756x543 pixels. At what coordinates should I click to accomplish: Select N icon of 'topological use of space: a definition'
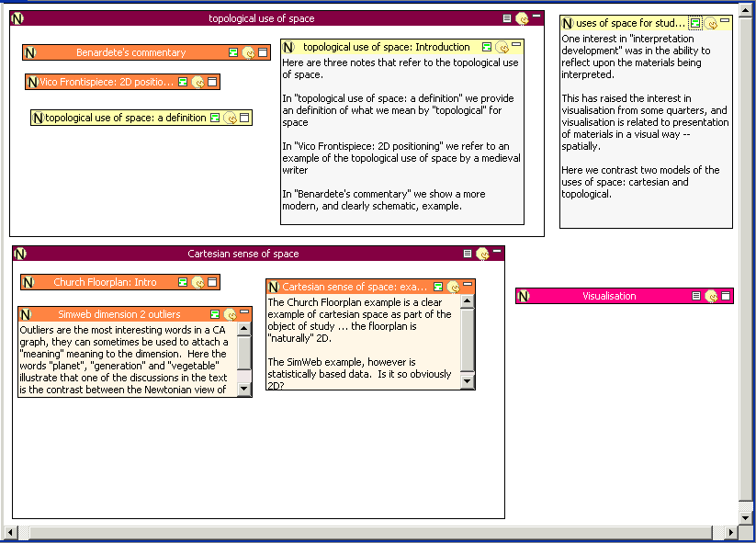click(x=38, y=118)
